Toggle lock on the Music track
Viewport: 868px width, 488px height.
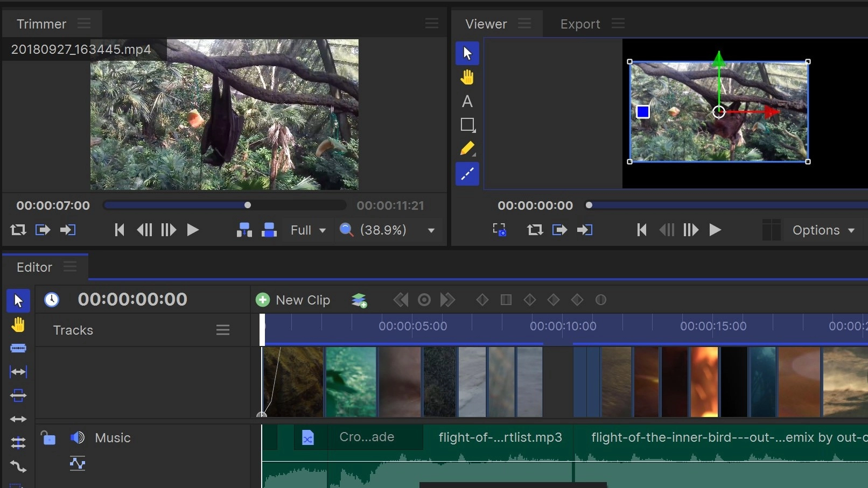tap(48, 438)
